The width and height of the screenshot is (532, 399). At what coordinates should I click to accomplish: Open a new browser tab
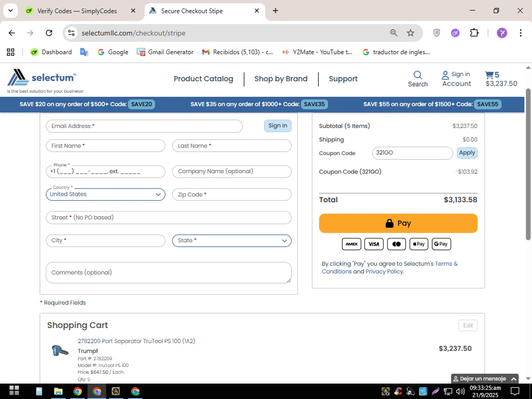point(275,11)
